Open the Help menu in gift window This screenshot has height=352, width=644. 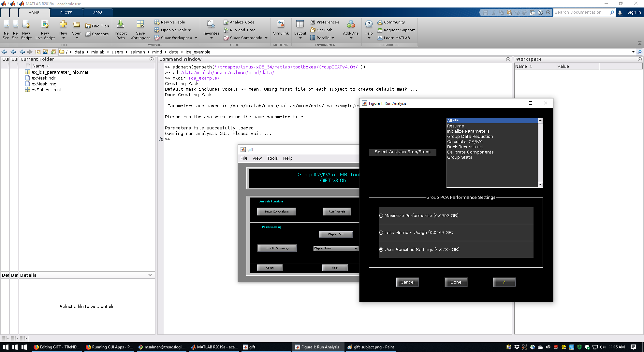pos(287,158)
